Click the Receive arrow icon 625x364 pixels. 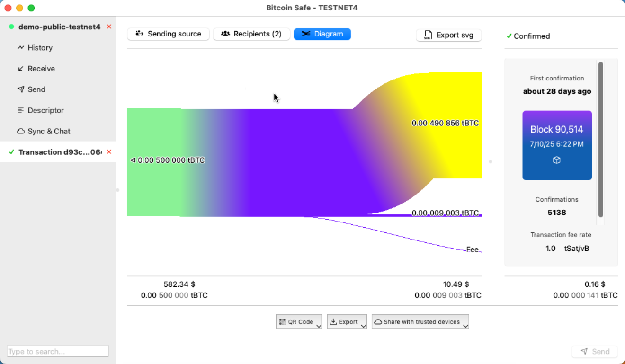pyautogui.click(x=21, y=69)
